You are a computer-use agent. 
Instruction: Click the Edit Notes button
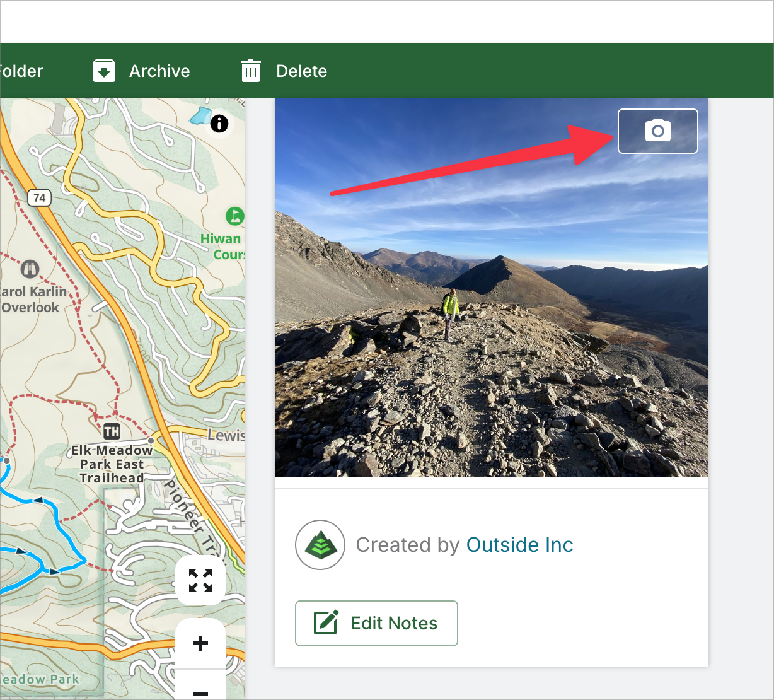click(376, 623)
